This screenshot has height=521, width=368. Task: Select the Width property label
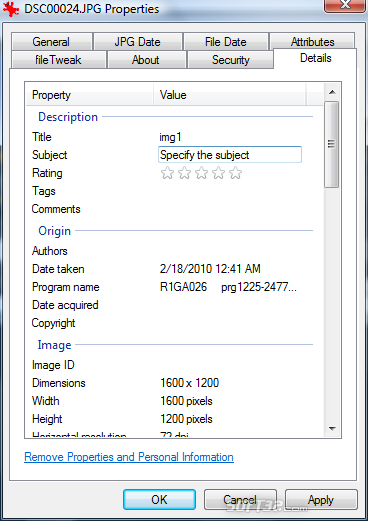point(46,401)
